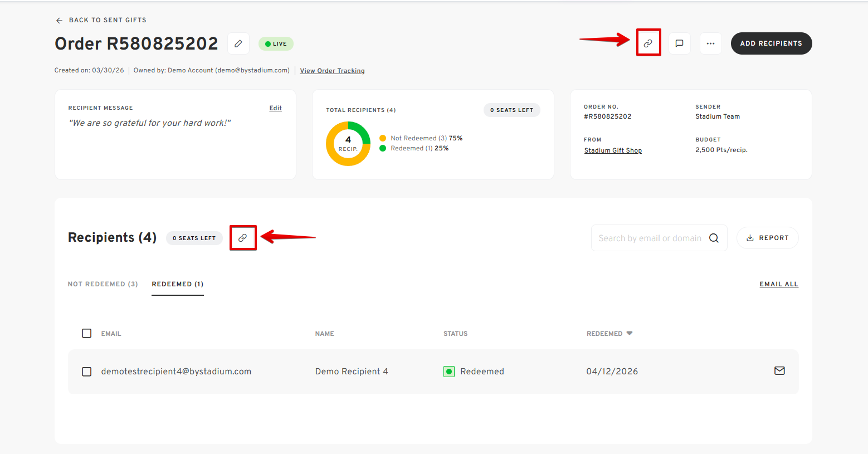This screenshot has width=868, height=454.
Task: Open View Order Tracking link
Action: click(x=332, y=71)
